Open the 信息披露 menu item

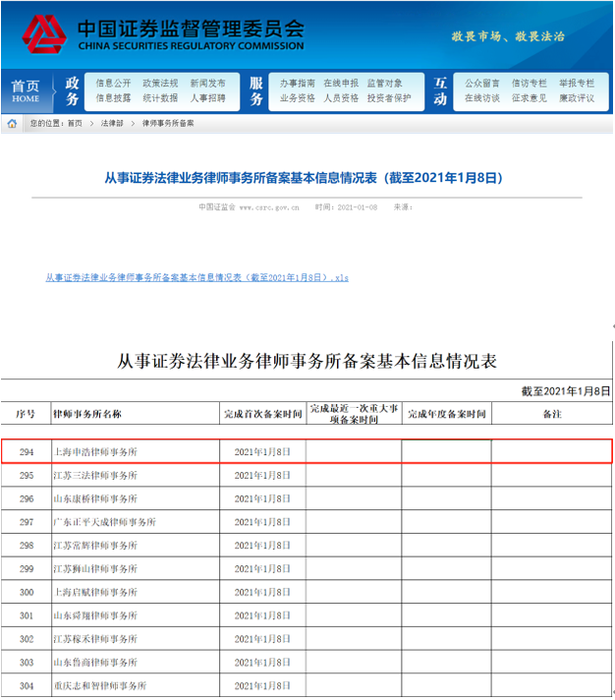[x=113, y=97]
